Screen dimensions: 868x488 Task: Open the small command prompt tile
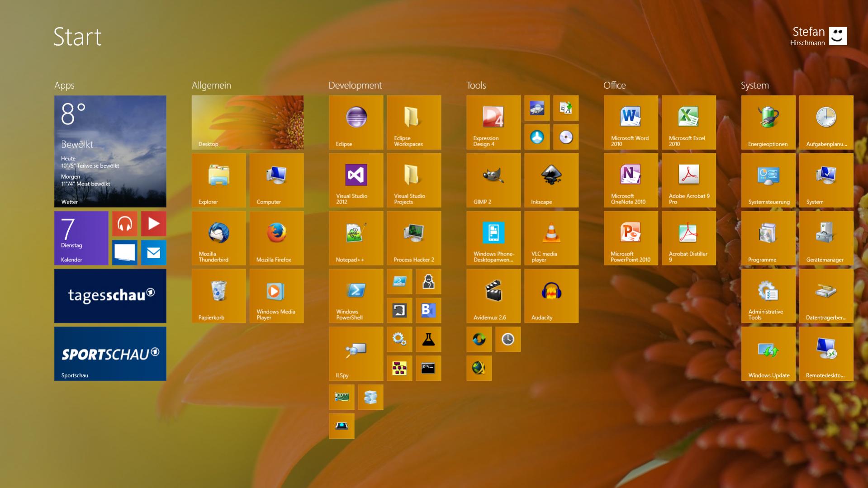pos(429,368)
